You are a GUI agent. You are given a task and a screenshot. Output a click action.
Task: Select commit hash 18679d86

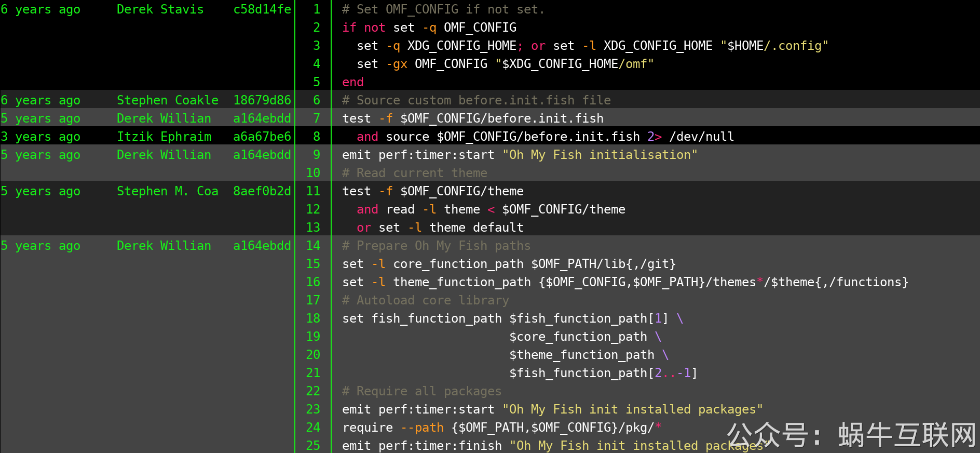tap(262, 100)
